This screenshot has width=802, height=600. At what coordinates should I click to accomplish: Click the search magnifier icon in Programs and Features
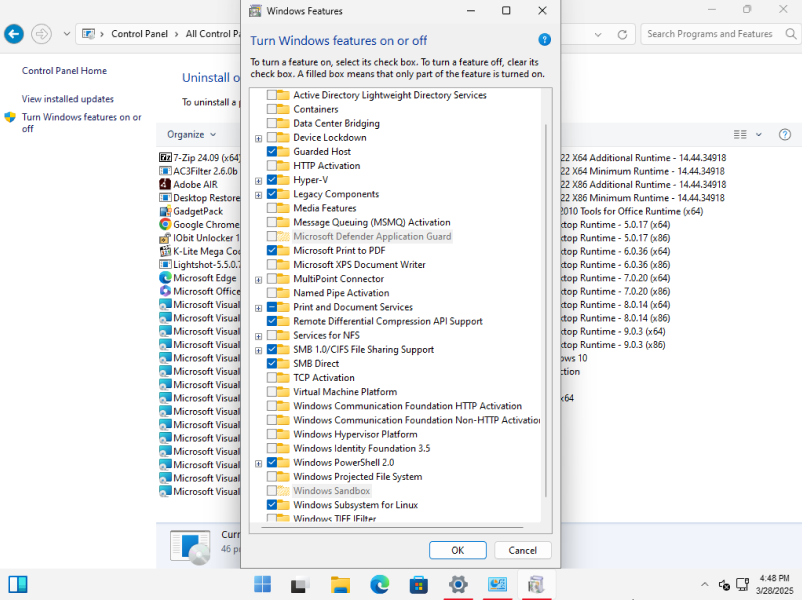[790, 34]
